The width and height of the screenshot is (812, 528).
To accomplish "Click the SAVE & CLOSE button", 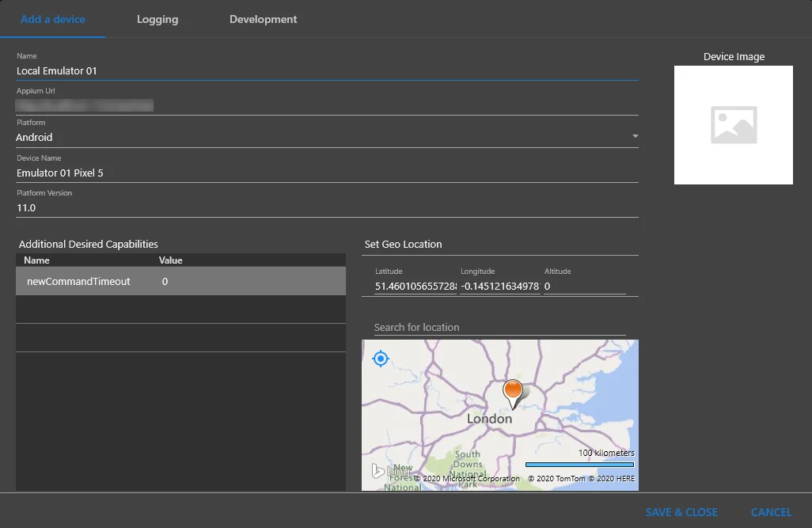I will coord(681,511).
